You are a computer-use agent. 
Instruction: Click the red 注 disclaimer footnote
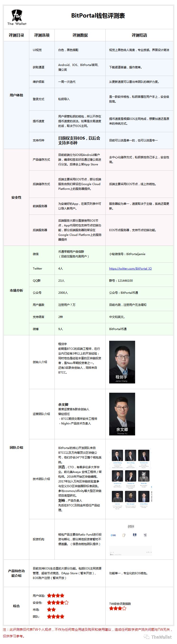pyautogui.click(x=88, y=633)
